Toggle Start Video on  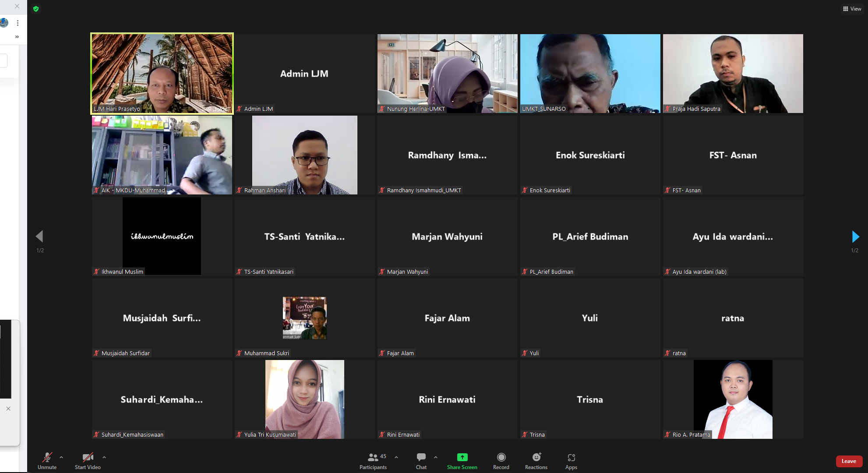(88, 458)
